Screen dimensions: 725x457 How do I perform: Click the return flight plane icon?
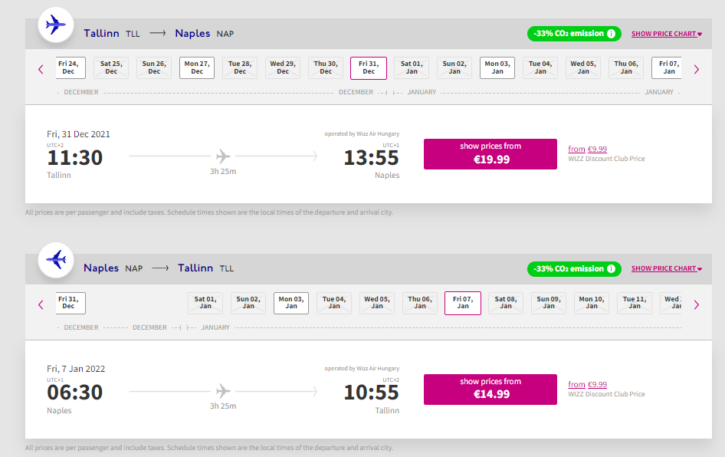pos(55,260)
